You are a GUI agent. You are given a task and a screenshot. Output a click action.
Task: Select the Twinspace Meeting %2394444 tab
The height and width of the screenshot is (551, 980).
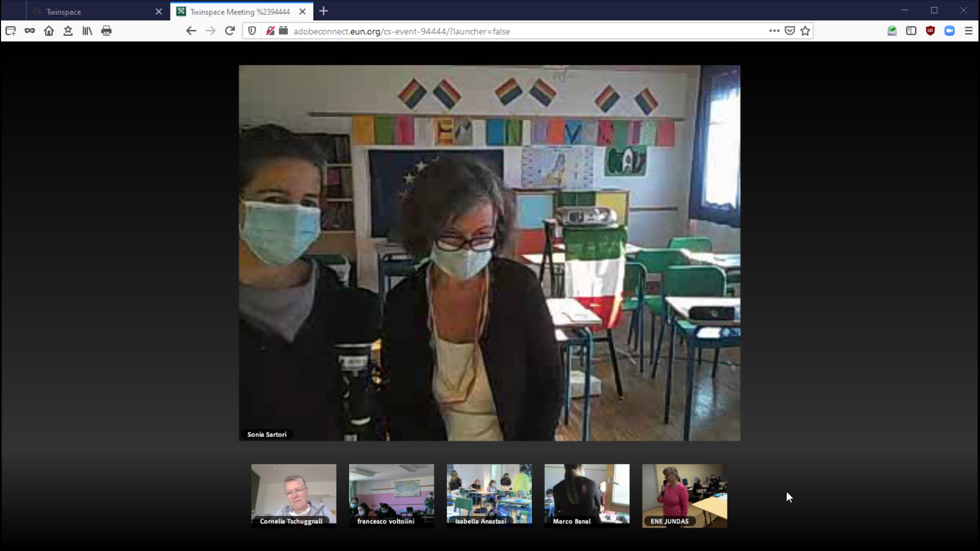240,11
